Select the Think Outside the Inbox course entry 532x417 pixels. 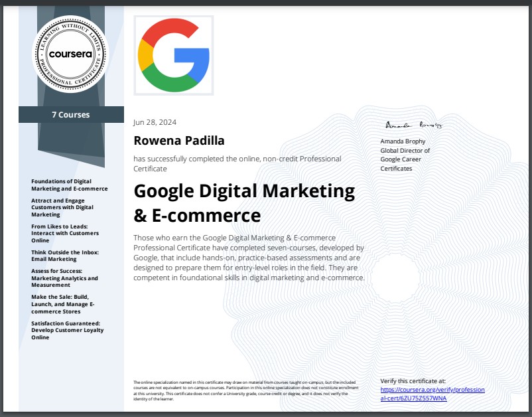66,255
